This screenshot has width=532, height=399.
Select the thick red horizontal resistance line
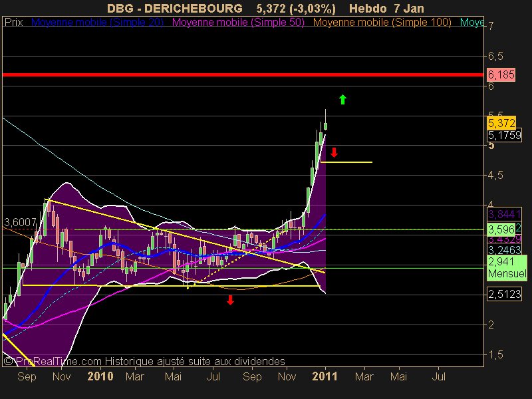pos(243,74)
